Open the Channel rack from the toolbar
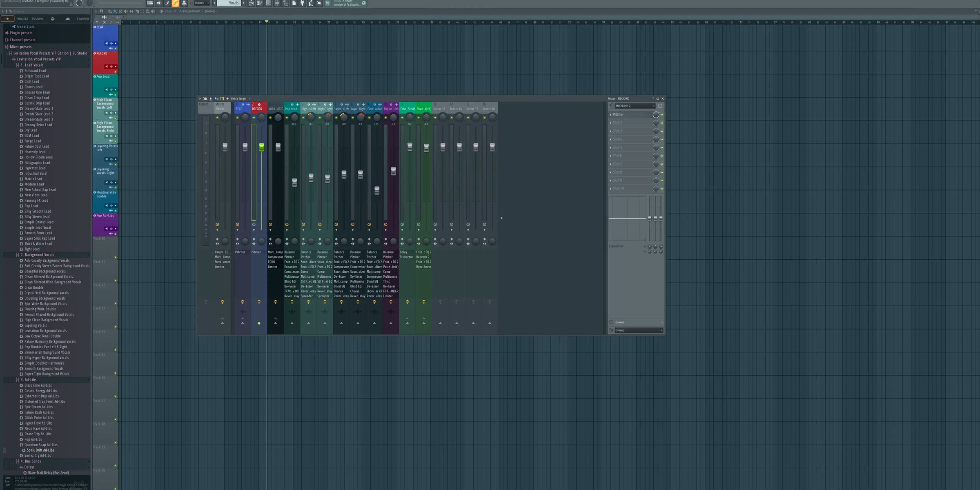The height and width of the screenshot is (490, 980). pyautogui.click(x=268, y=3)
